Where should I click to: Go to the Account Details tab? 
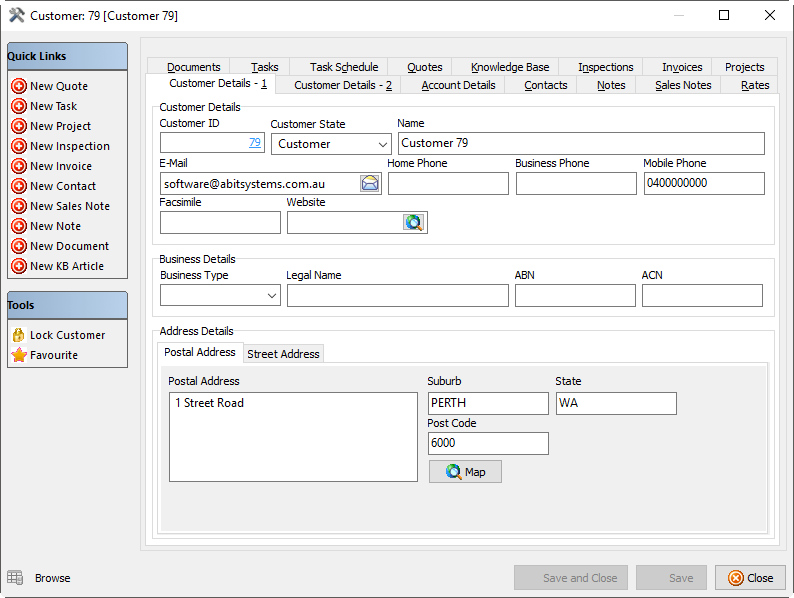tap(458, 85)
